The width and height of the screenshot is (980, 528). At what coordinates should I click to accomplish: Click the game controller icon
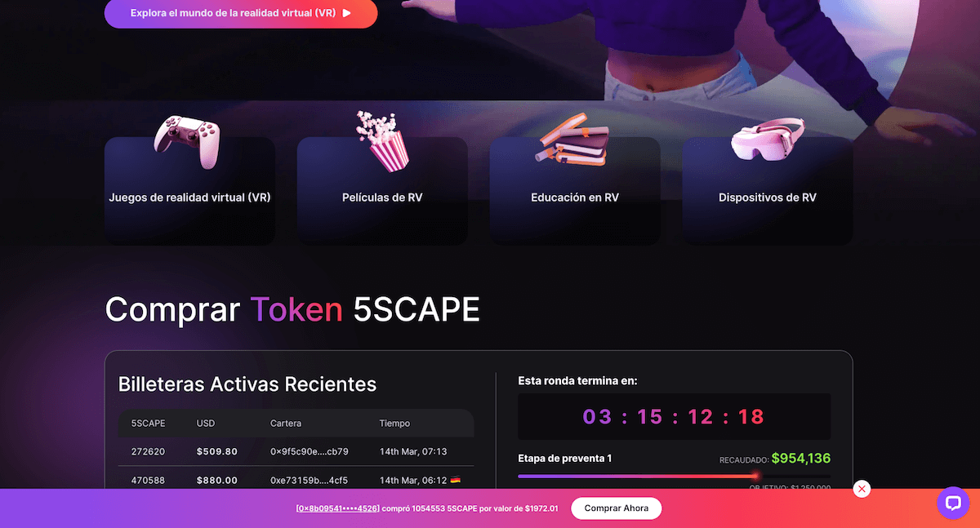point(187,142)
